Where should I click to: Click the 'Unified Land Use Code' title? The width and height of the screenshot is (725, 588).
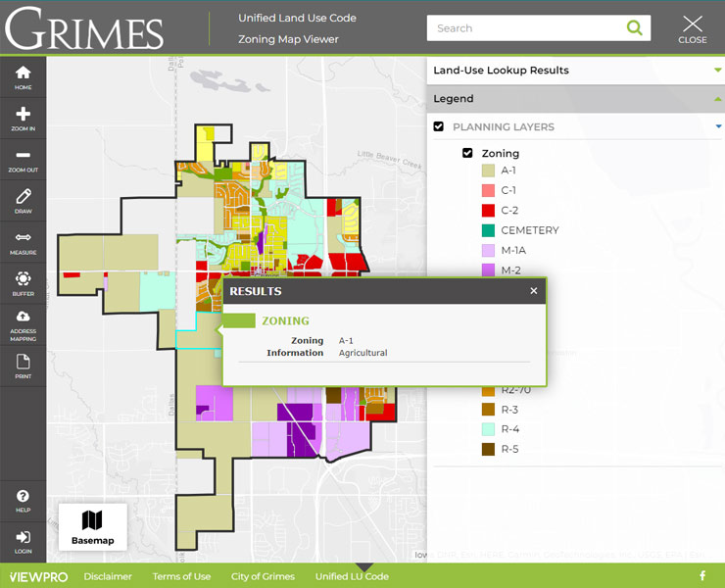[297, 18]
